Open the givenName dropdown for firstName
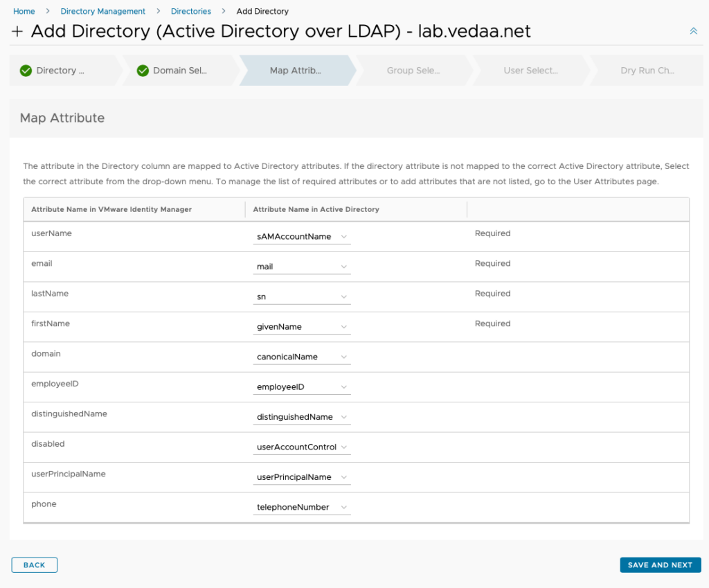 pyautogui.click(x=302, y=327)
